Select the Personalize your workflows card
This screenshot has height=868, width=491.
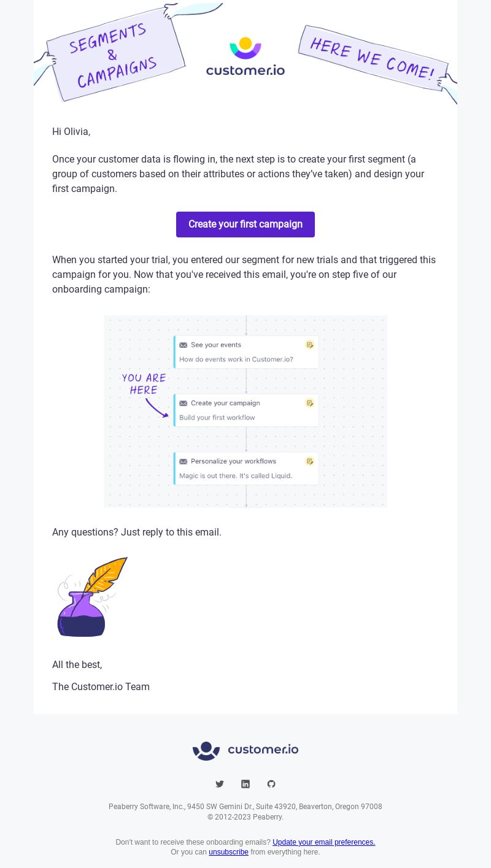pyautogui.click(x=246, y=469)
